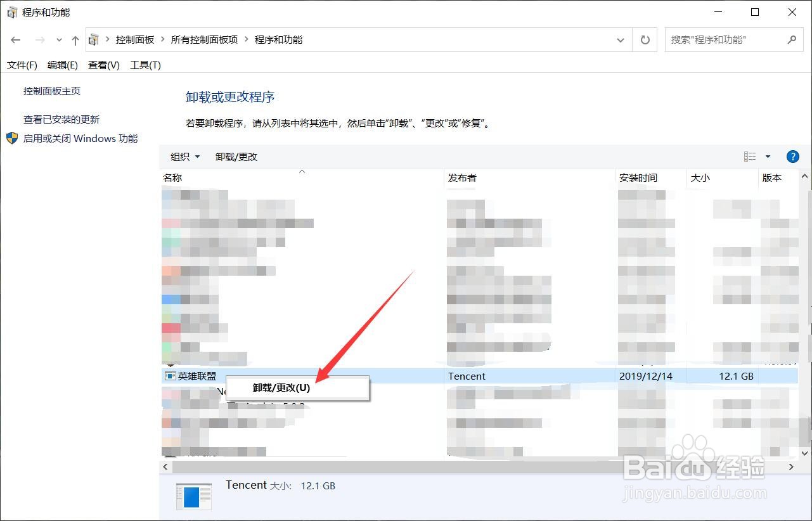
Task: Click 程序和功能 in the breadcrumb
Action: (279, 40)
